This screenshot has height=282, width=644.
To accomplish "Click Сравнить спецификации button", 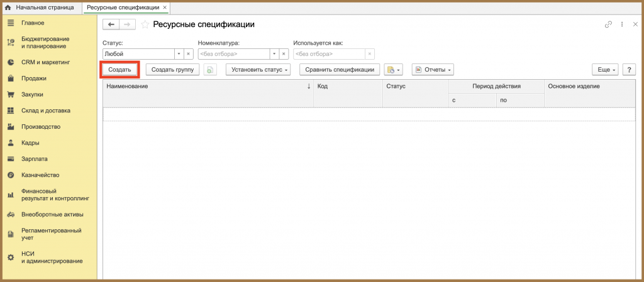I will (x=339, y=70).
